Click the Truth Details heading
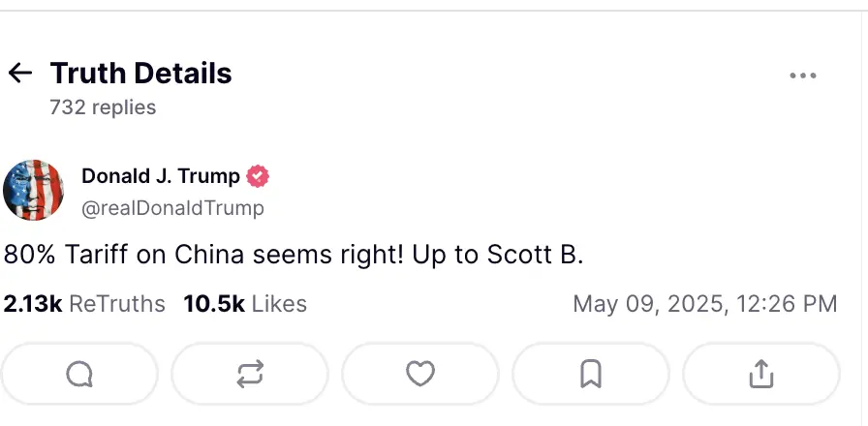This screenshot has height=426, width=868. coord(140,74)
